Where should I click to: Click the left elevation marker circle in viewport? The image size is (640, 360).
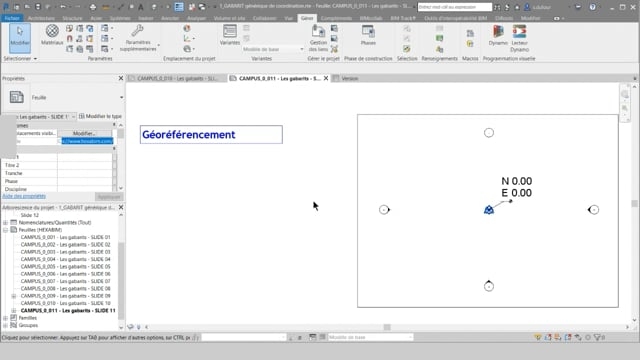pyautogui.click(x=384, y=210)
